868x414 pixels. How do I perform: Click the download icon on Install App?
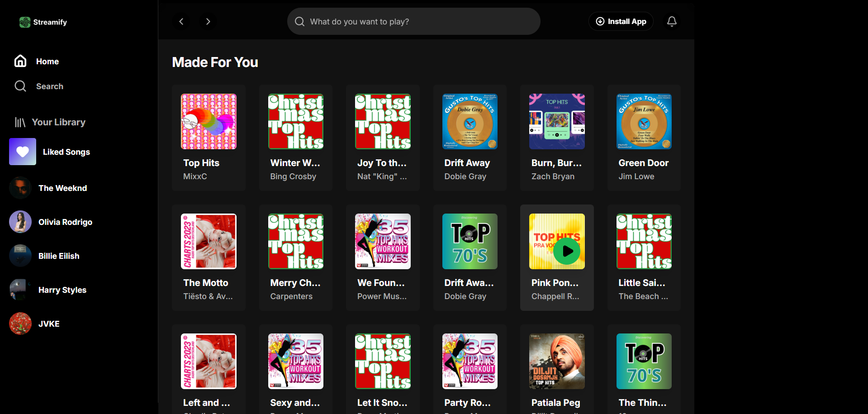pyautogui.click(x=600, y=21)
